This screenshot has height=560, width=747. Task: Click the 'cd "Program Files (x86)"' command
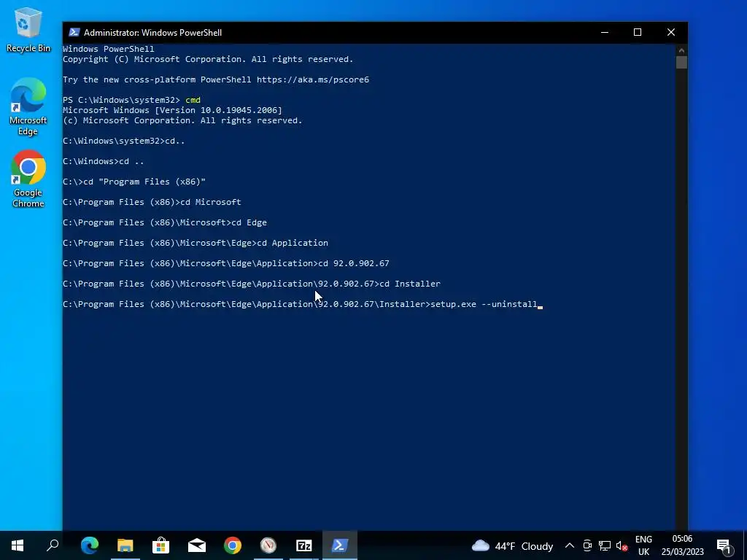[x=144, y=182]
